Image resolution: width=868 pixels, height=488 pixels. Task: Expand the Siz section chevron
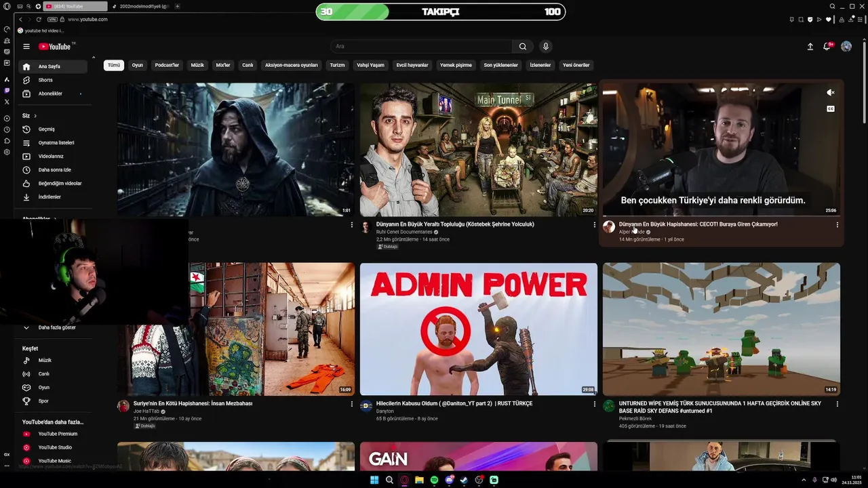(x=35, y=116)
